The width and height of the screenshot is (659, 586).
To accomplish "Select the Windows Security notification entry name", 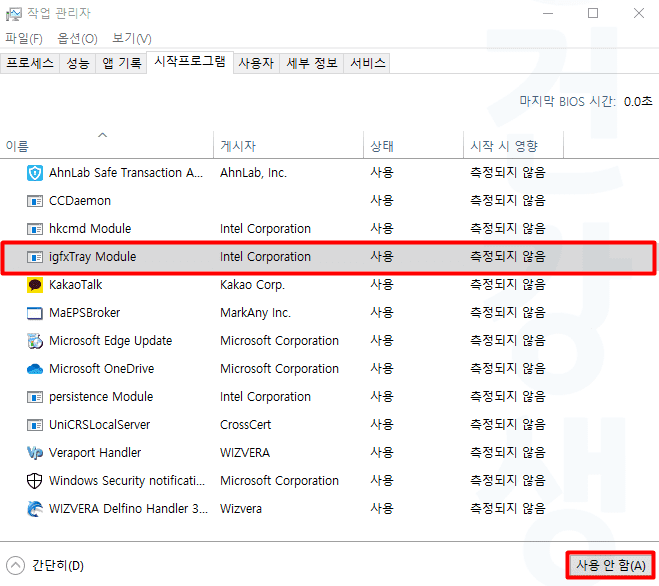I will [x=127, y=481].
